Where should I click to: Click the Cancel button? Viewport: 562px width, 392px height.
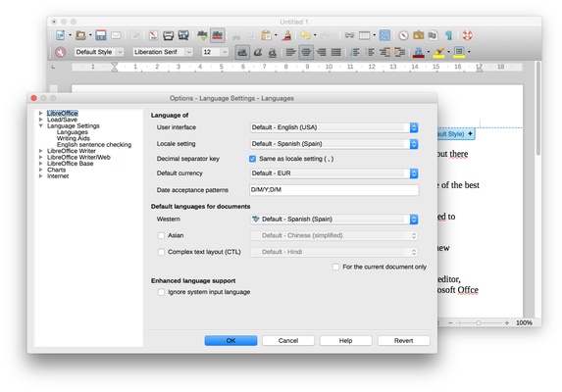point(288,340)
